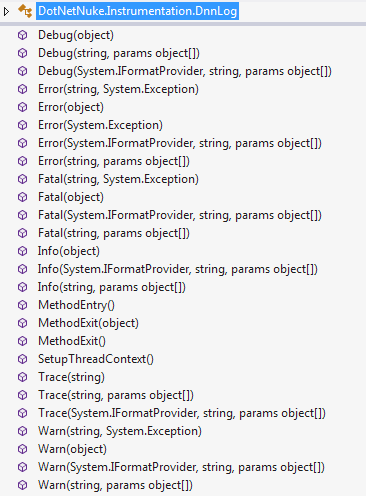Viewport: 366px width, 496px height.
Task: Click the method icon next to Fatal(object)
Action: [22, 197]
